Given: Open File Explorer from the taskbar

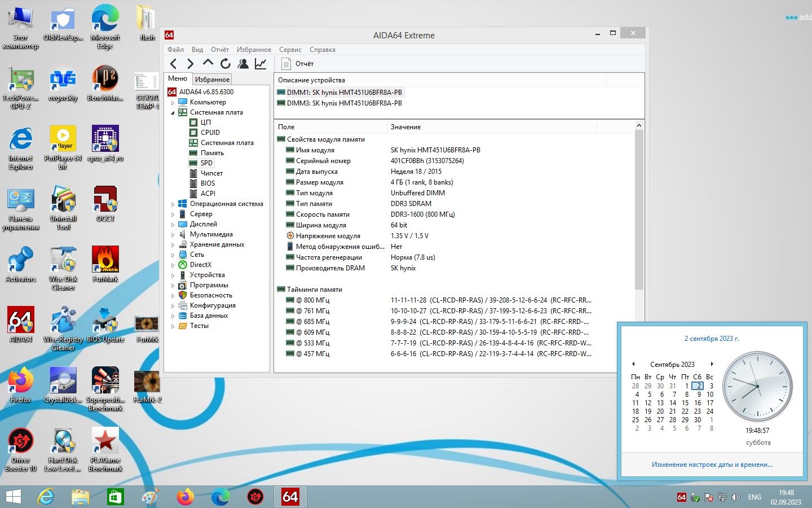Looking at the screenshot, I should click(x=81, y=497).
